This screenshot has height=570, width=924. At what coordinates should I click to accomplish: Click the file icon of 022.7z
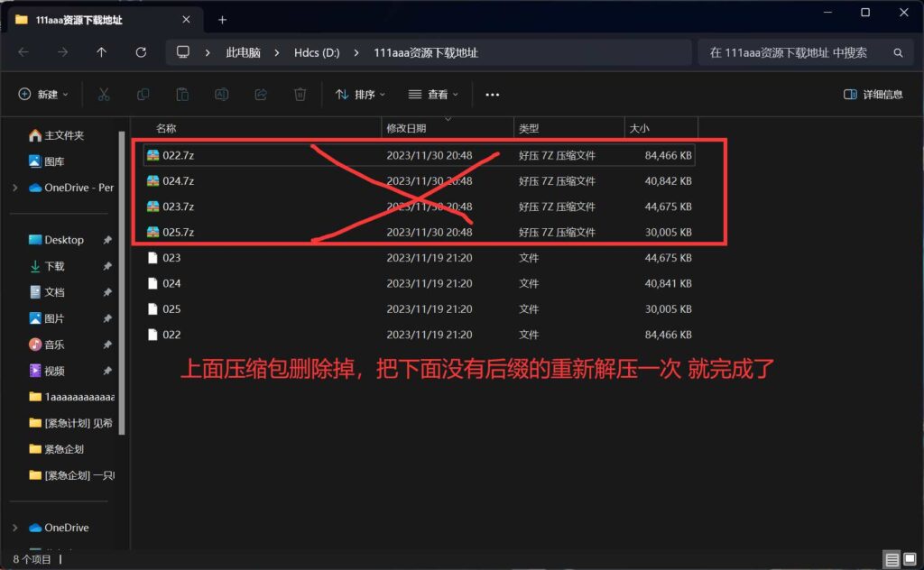(152, 155)
